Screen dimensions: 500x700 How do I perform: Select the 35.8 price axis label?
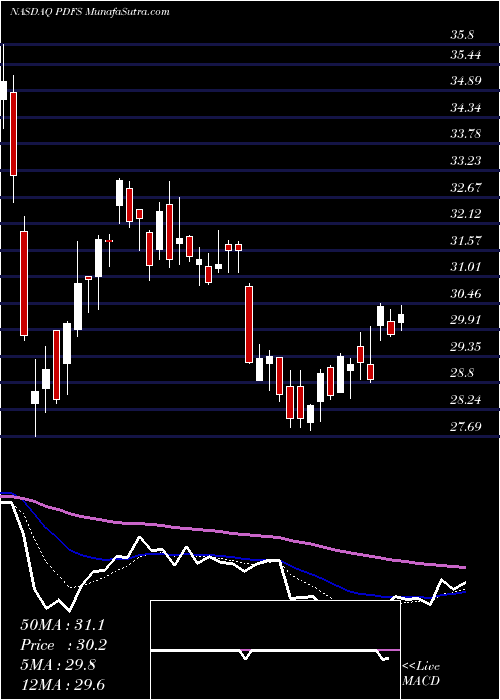(462, 35)
